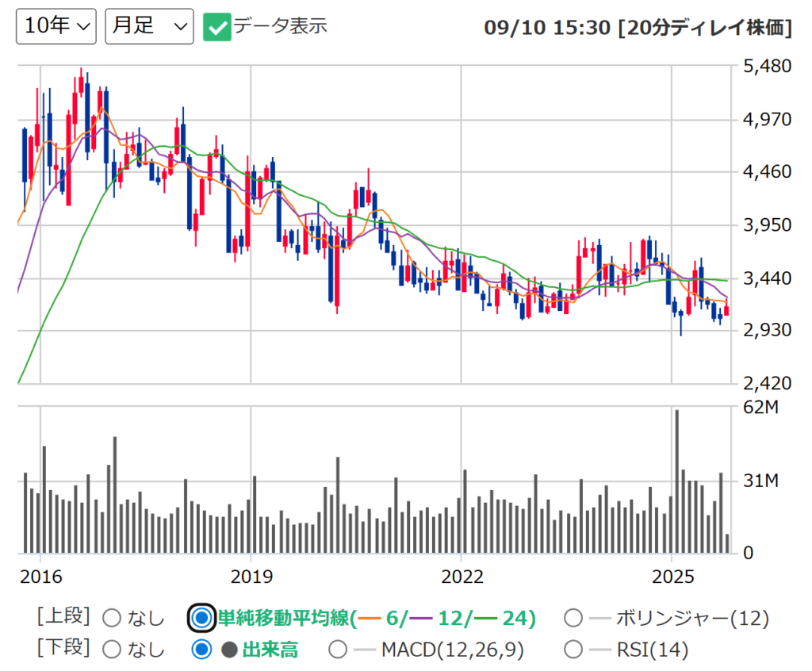Click the purple 12-period line legend marker
812x671 pixels.
click(430, 618)
